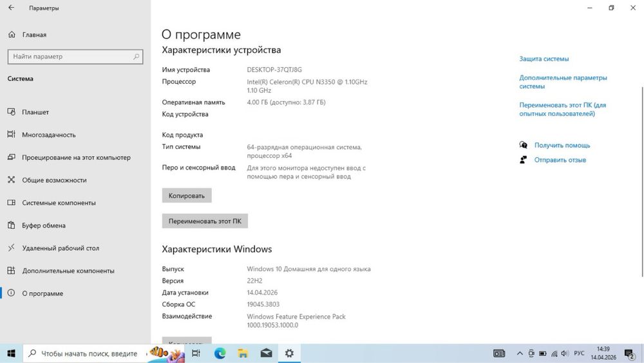Click the version value 22H2
Viewport: 644px width, 363px height.
(x=254, y=280)
